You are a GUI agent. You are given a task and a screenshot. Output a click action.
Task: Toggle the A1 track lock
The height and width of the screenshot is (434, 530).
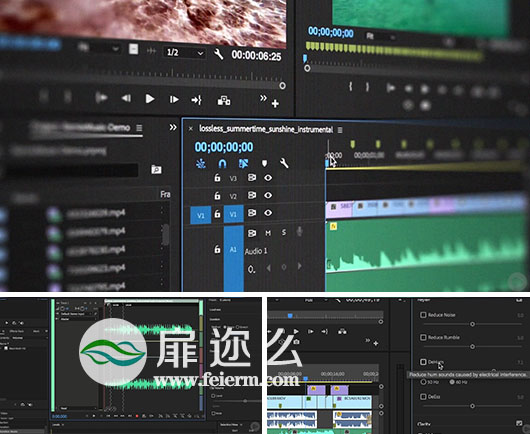pos(217,249)
